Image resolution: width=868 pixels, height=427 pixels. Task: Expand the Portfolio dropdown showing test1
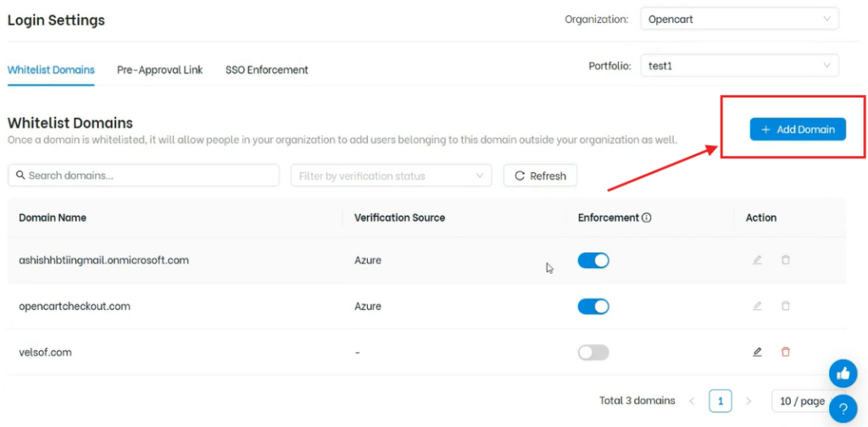tap(738, 65)
